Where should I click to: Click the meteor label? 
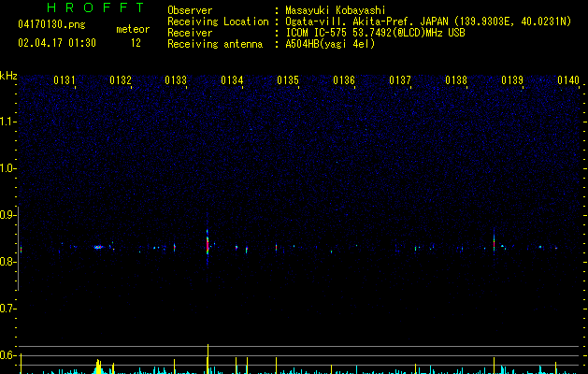(x=133, y=29)
